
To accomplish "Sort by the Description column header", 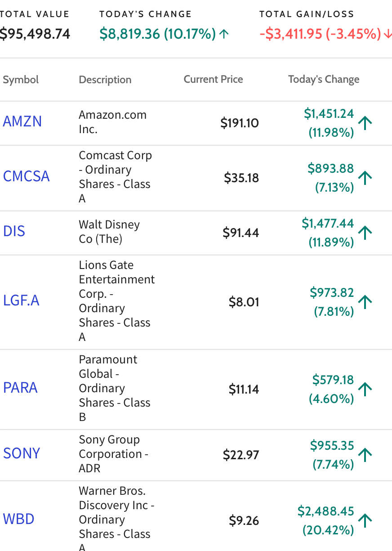I will coord(105,80).
